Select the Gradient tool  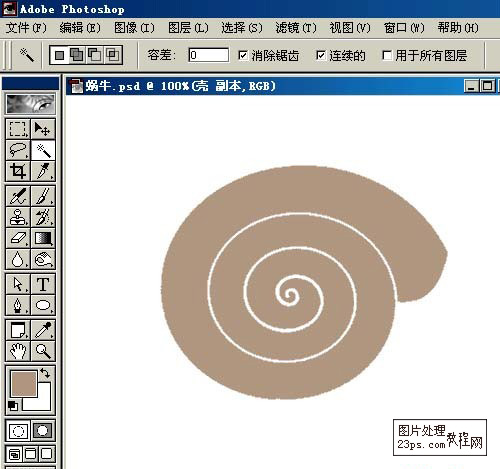pos(43,238)
